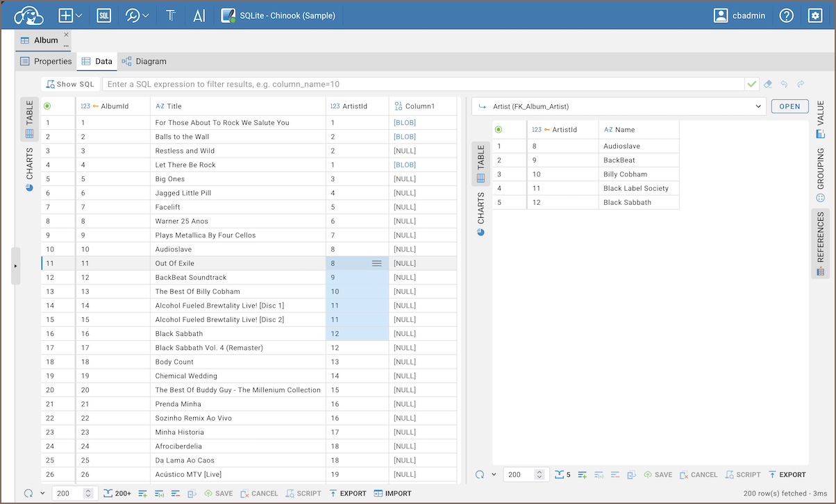Click the AlbumId column header
Image resolution: width=836 pixels, height=504 pixels.
112,106
